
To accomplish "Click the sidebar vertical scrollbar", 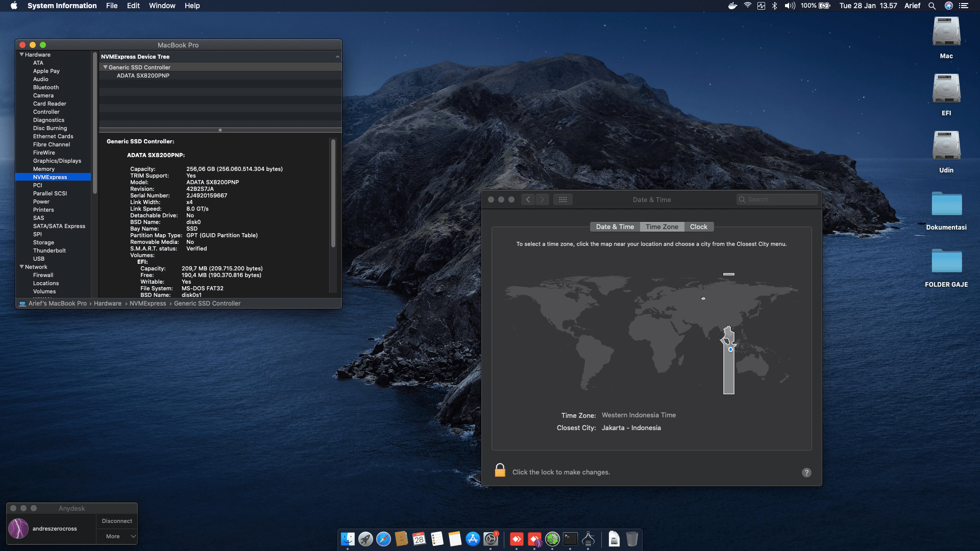I will (94, 122).
